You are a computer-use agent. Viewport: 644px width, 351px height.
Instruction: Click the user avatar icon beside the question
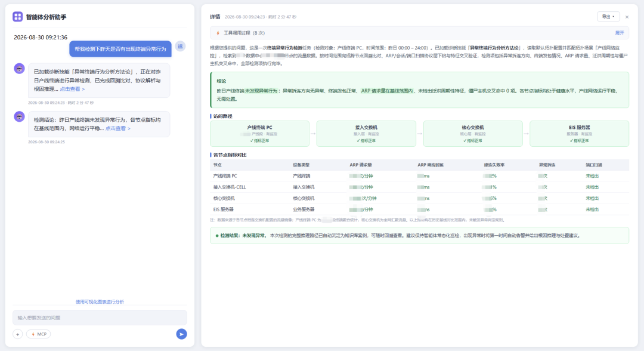(180, 46)
